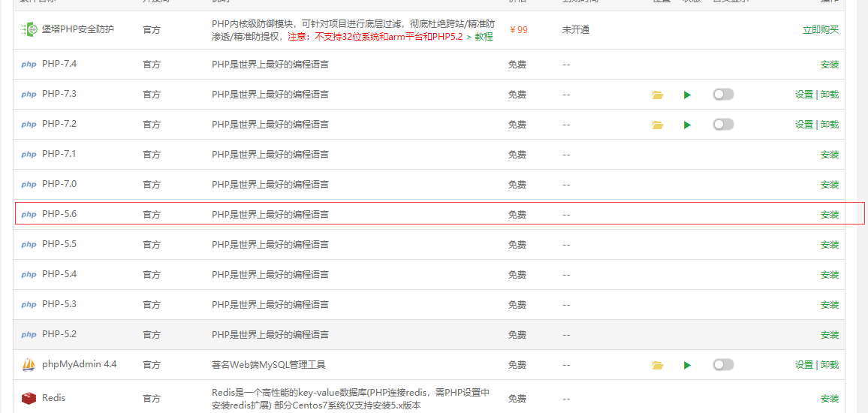Click the PHP-7.2 green play status icon
The image size is (868, 413).
coord(687,125)
